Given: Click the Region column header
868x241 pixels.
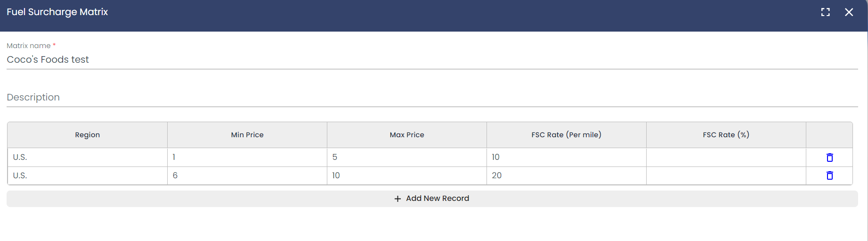Looking at the screenshot, I should (87, 135).
